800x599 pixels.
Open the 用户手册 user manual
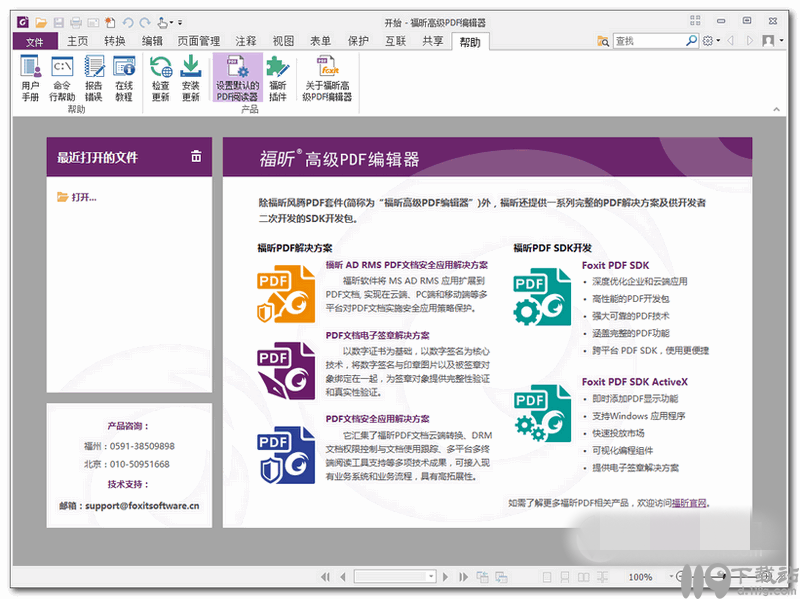[x=30, y=78]
